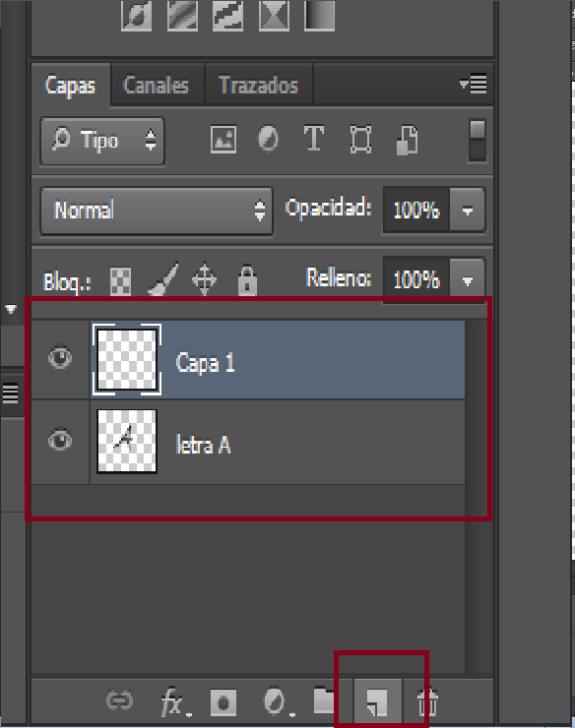Click the Opacidad 100% input field
This screenshot has width=575, height=728.
click(x=416, y=210)
